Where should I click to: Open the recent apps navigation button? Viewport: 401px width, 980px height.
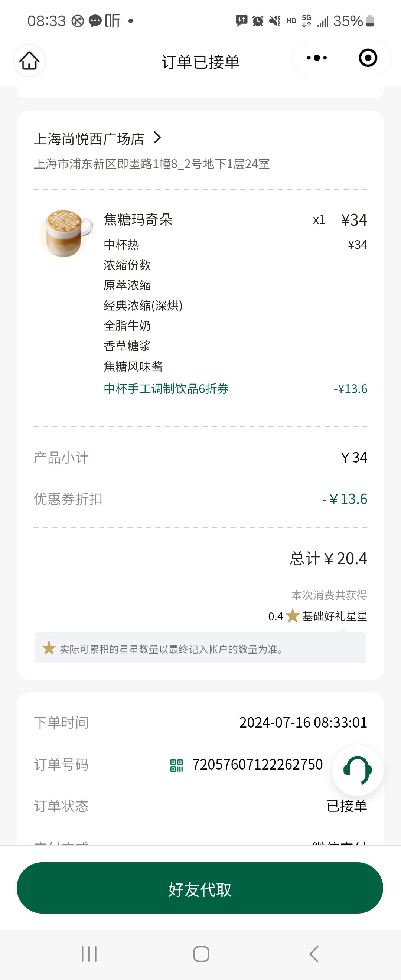click(x=89, y=954)
